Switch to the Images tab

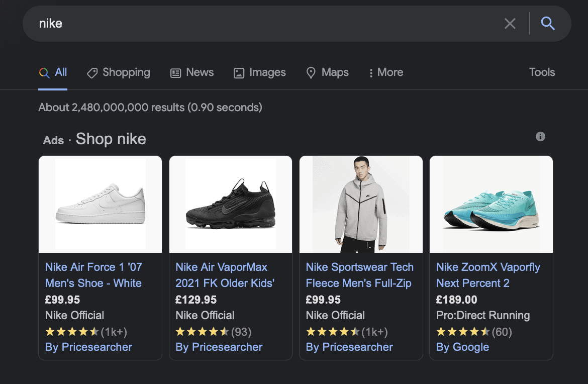(259, 72)
